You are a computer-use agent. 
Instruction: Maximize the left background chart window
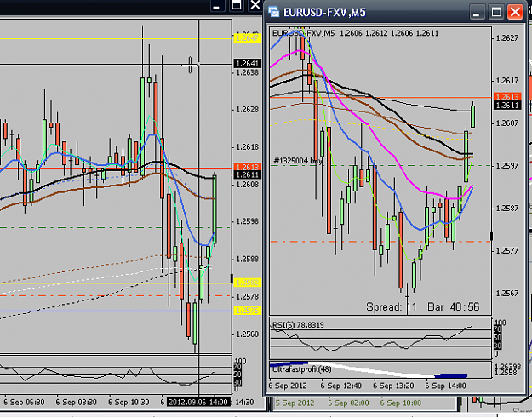[x=236, y=5]
